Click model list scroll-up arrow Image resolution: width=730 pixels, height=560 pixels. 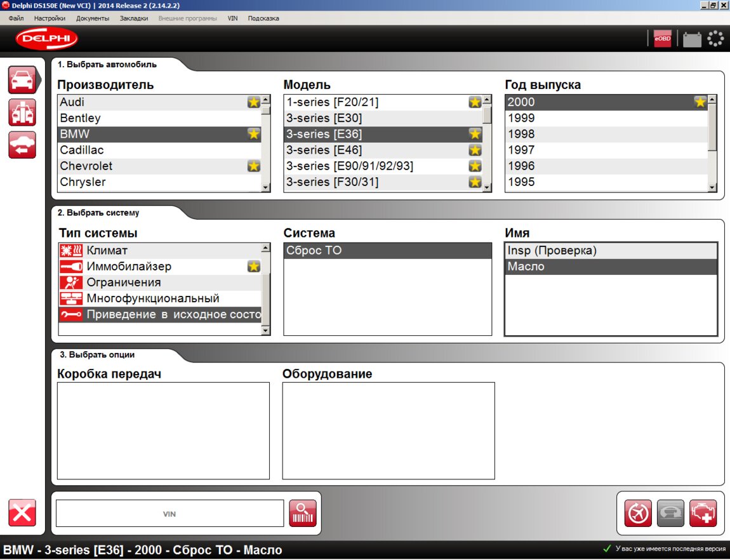point(487,100)
